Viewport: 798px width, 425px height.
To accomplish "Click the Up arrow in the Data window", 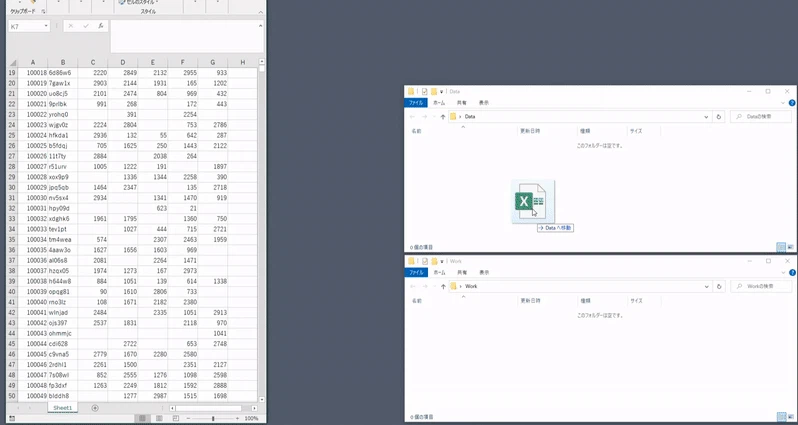I will [x=443, y=117].
